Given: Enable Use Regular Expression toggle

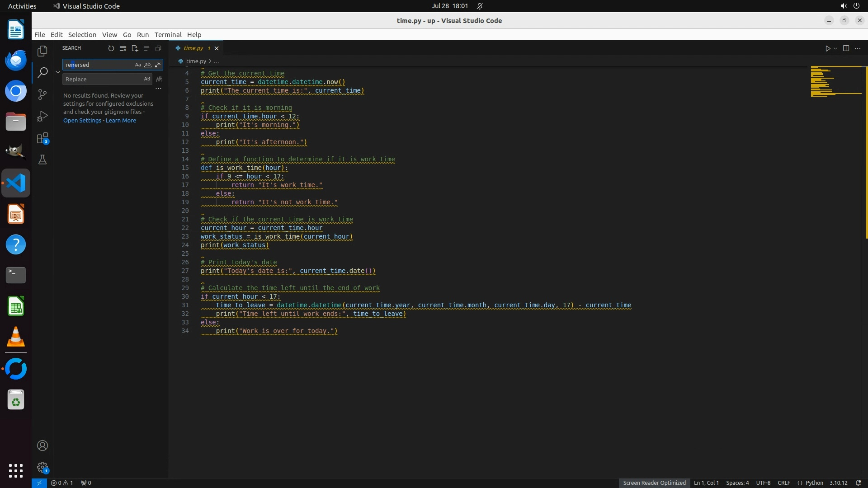Looking at the screenshot, I should [x=158, y=65].
